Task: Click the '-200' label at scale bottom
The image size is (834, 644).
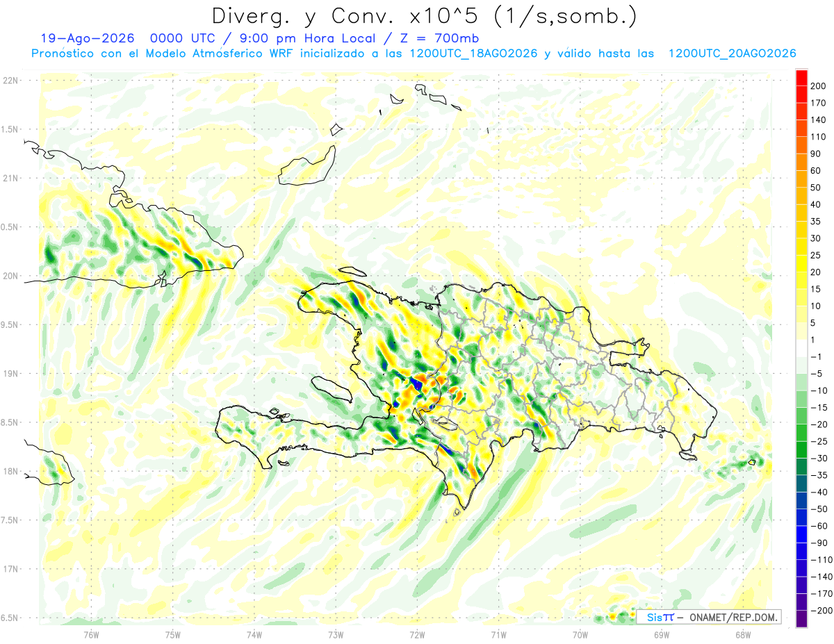Action: coord(822,611)
